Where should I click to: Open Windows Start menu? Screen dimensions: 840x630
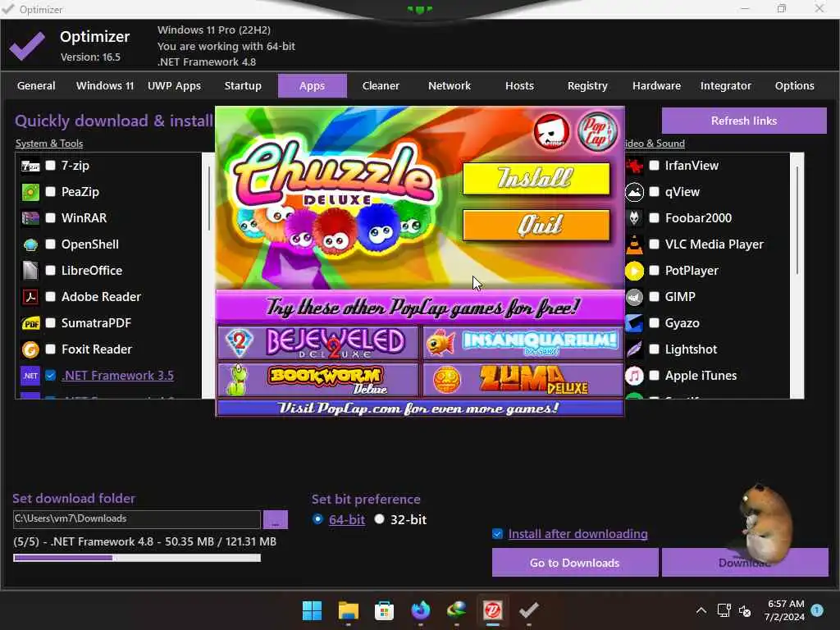pos(312,610)
